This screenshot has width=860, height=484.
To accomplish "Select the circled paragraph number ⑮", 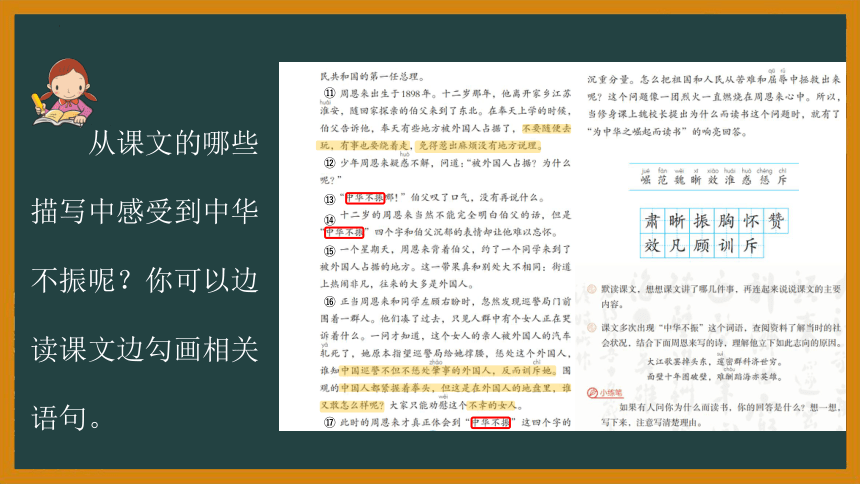I will tap(329, 250).
